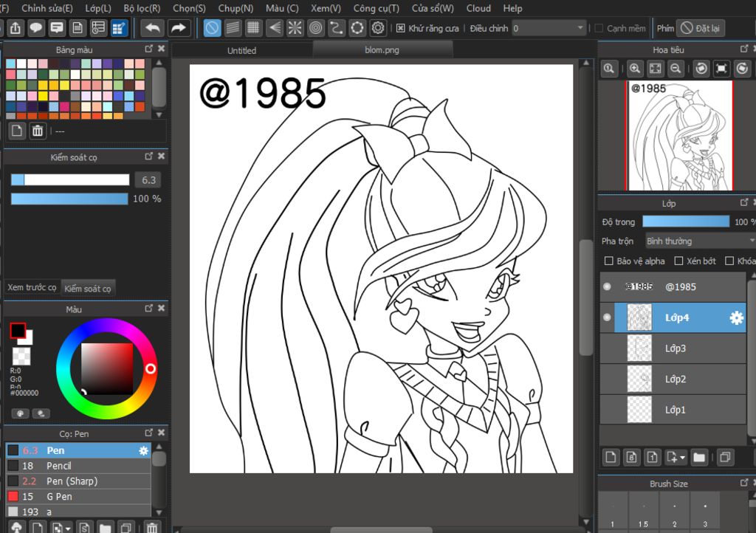Image resolution: width=756 pixels, height=533 pixels.
Task: Enable concentric circle snap
Action: [x=315, y=28]
